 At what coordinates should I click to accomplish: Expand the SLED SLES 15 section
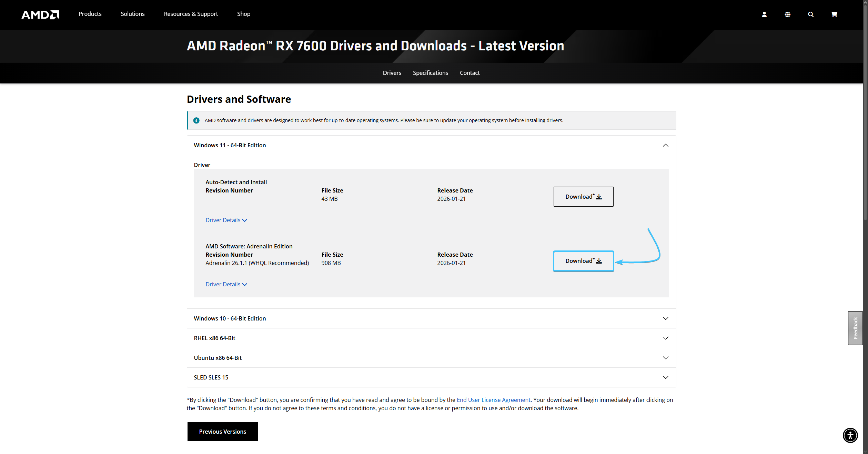tap(665, 377)
